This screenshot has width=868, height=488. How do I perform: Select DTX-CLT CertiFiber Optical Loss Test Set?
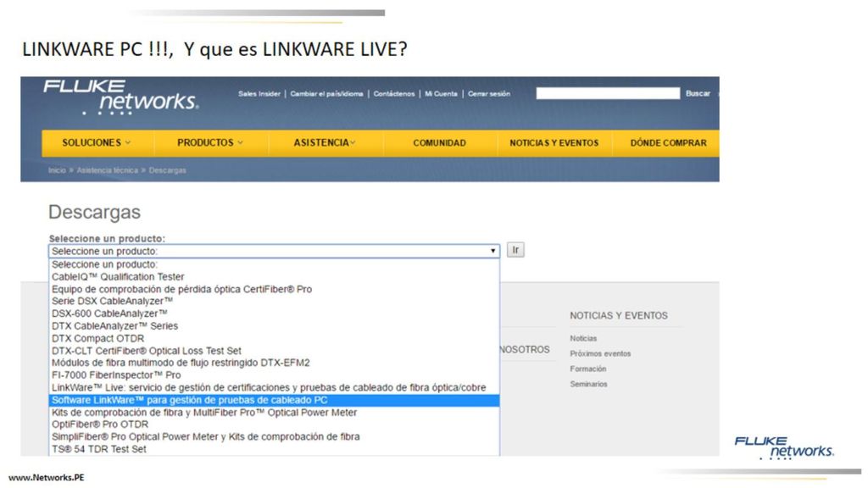(274, 351)
